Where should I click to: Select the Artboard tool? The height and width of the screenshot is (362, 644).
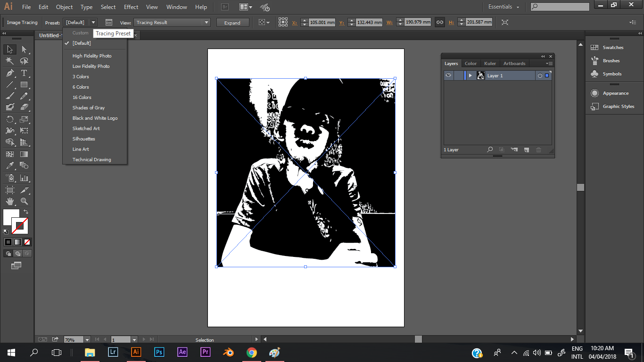pos(10,190)
